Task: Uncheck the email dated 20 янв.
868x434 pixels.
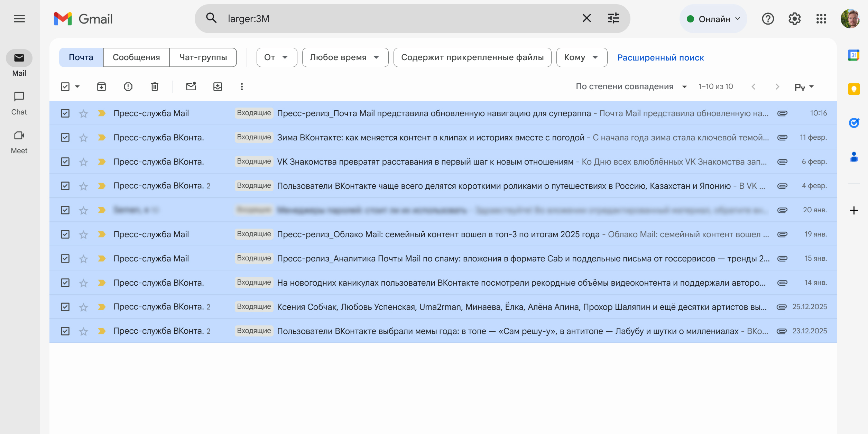Action: 65,210
